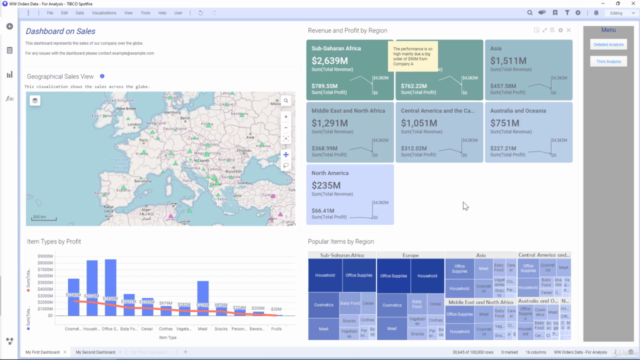The image size is (640, 360).
Task: Open the Editing mode dropdown
Action: (x=622, y=13)
